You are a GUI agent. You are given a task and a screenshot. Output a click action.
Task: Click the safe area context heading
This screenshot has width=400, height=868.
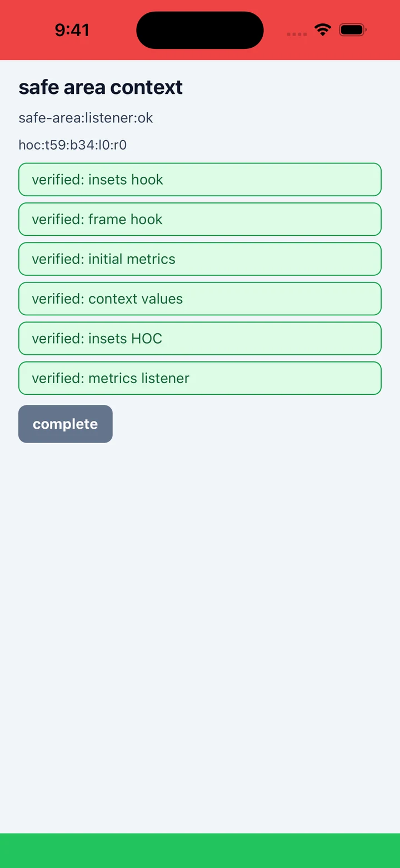point(101,87)
